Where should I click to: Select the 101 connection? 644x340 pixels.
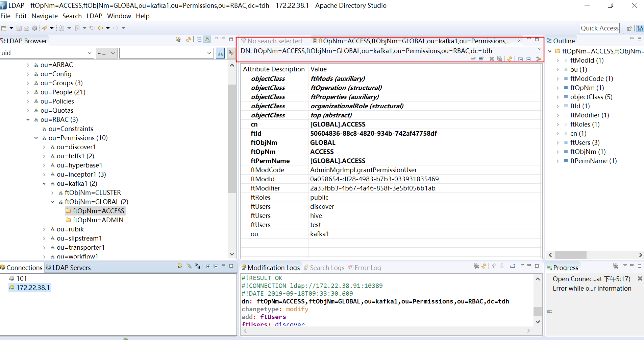(x=21, y=278)
